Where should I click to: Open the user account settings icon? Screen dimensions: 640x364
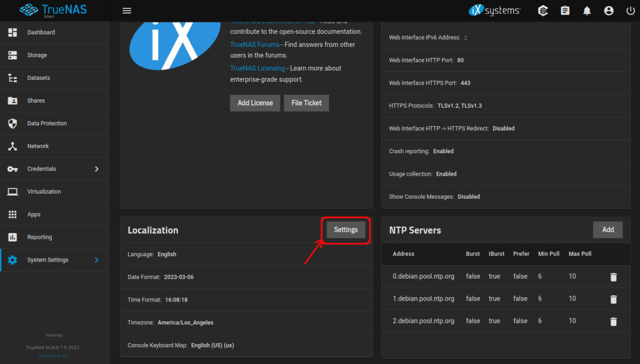(x=608, y=10)
